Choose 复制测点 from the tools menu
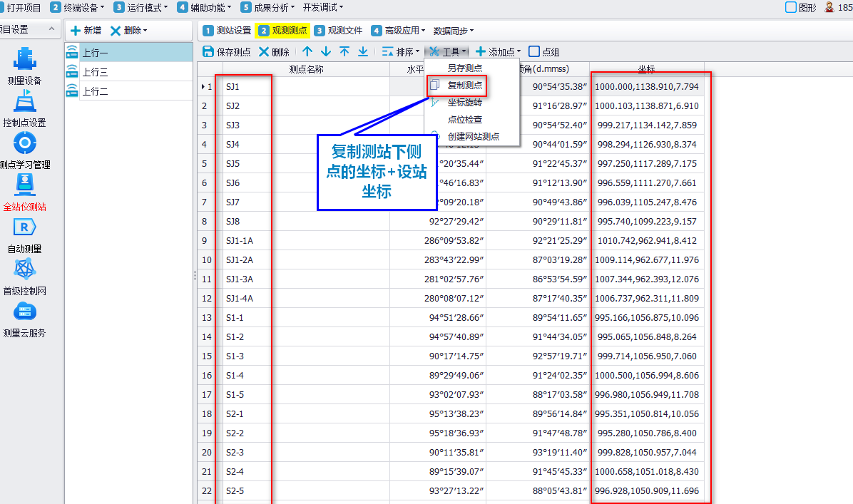Image resolution: width=853 pixels, height=504 pixels. point(464,86)
